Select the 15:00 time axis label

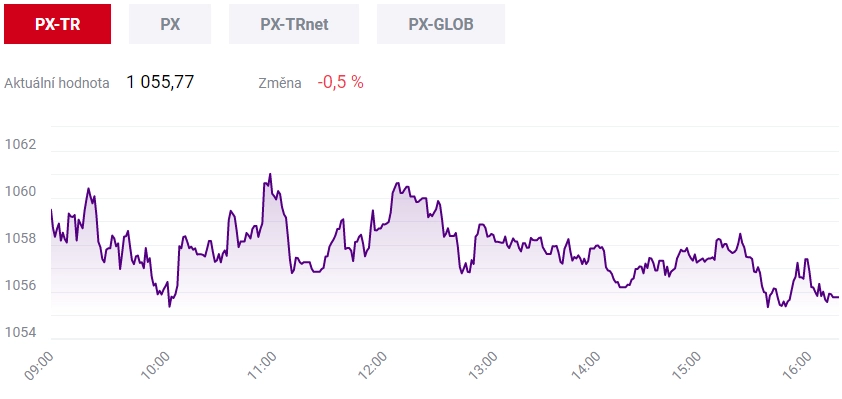pos(688,366)
